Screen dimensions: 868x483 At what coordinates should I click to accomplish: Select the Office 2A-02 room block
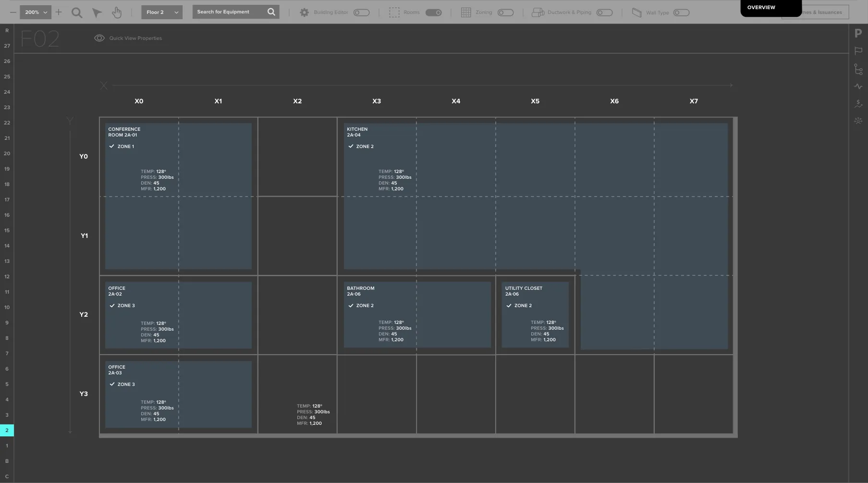point(178,315)
